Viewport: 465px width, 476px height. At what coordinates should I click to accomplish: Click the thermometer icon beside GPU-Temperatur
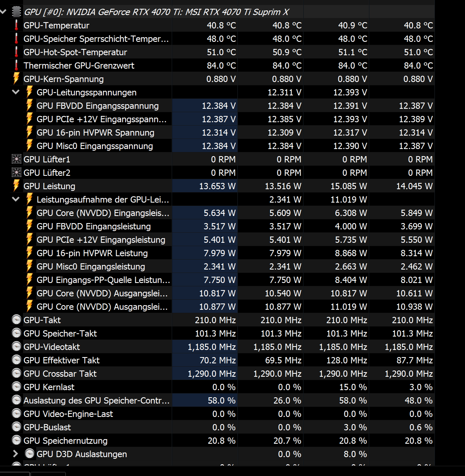pos(16,25)
